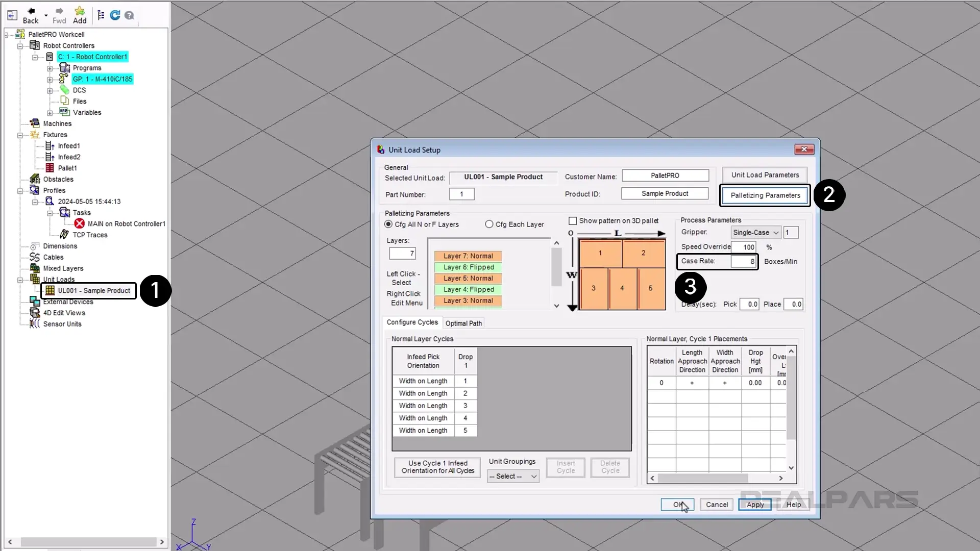Click the Cancel button
This screenshot has height=551, width=980.
pos(717,505)
